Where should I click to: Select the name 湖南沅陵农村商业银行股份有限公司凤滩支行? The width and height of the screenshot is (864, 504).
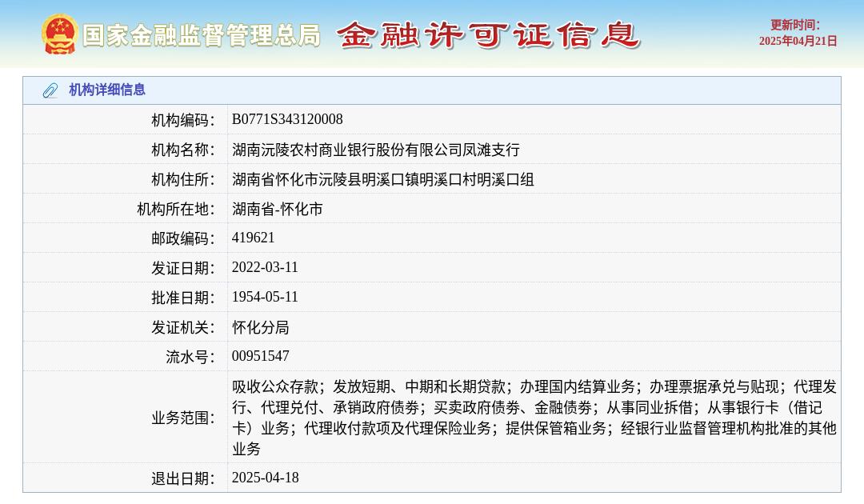point(376,150)
